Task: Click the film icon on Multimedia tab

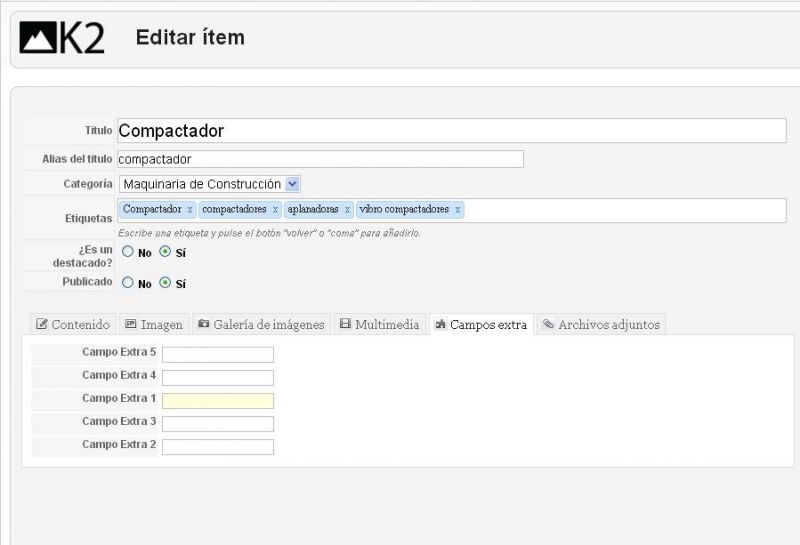Action: click(x=345, y=324)
